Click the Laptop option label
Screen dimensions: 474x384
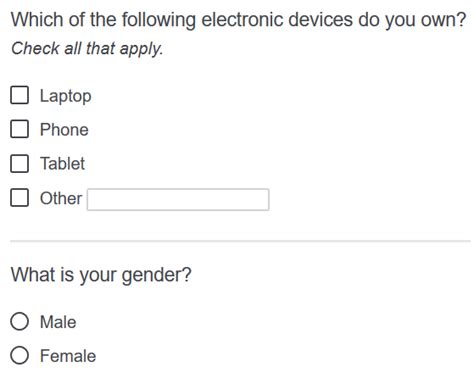tap(65, 96)
